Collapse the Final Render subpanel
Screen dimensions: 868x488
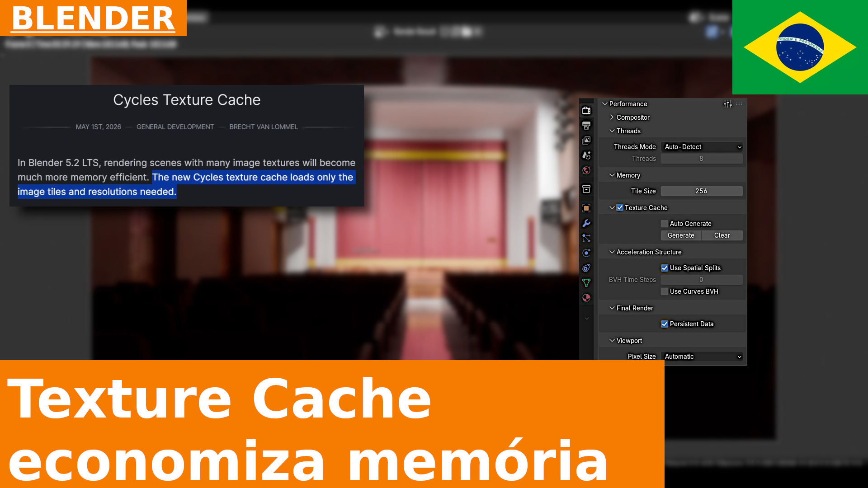[x=612, y=308]
